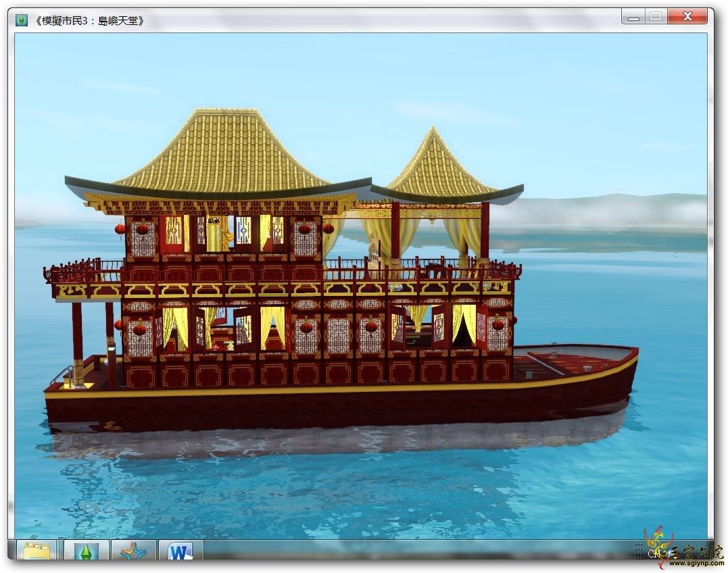This screenshot has height=573, width=728.
Task: Click the Sims 3 window title icon
Action: tap(22, 20)
